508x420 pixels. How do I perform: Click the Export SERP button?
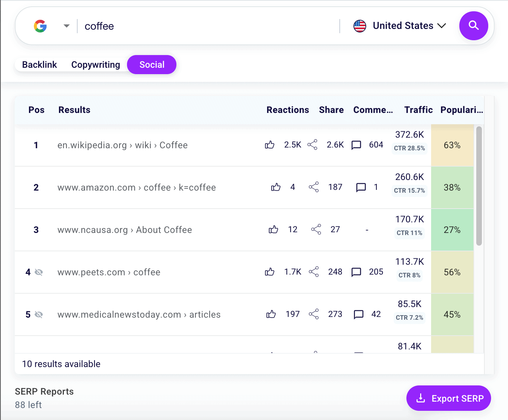[448, 398]
